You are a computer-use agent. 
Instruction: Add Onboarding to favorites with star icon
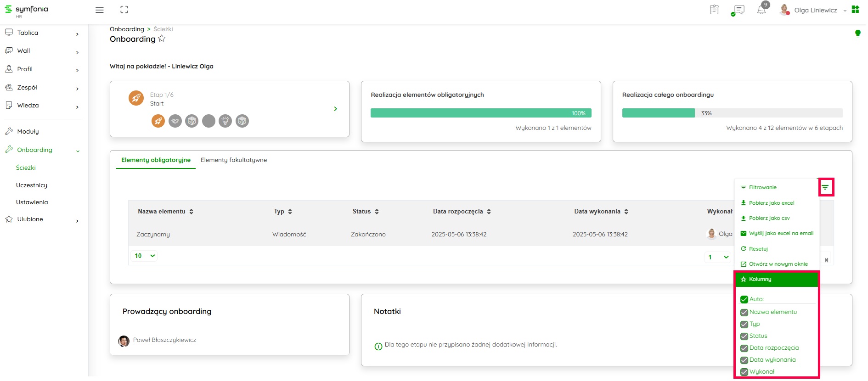pyautogui.click(x=162, y=39)
